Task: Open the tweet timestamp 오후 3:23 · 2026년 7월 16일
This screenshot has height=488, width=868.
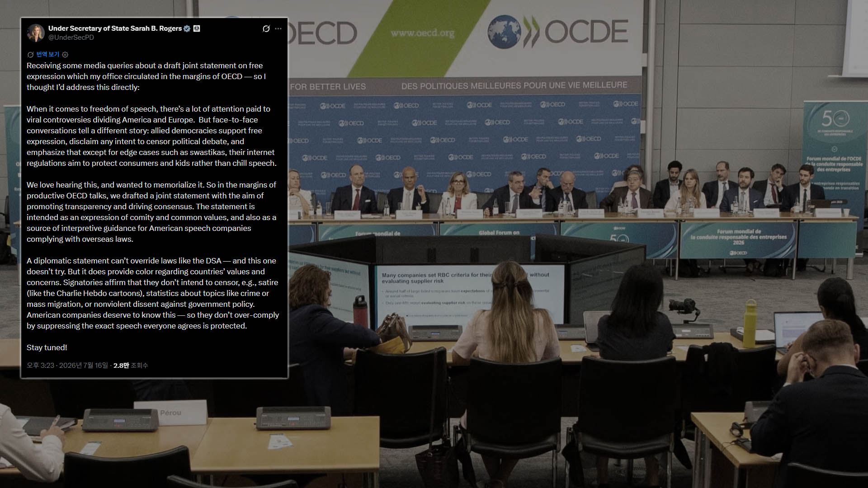Action: [x=67, y=365]
